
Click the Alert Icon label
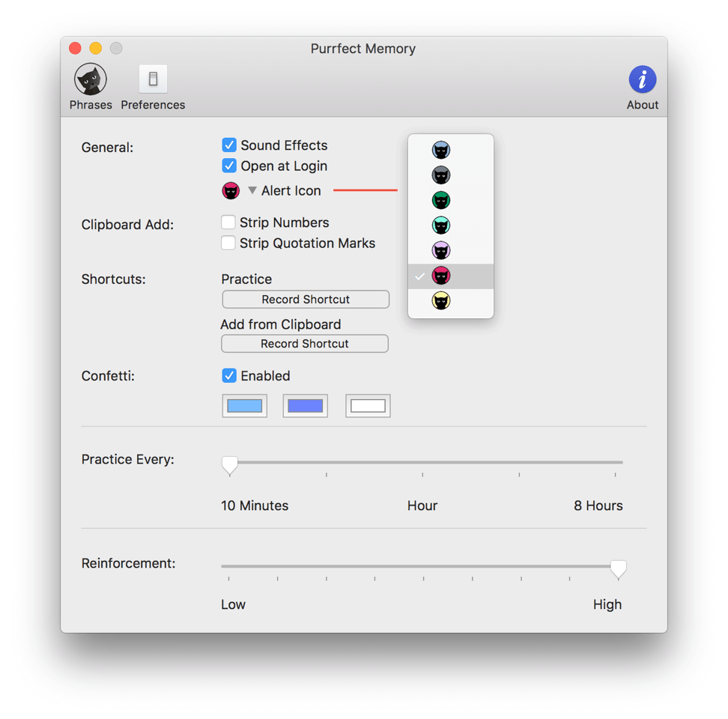291,190
